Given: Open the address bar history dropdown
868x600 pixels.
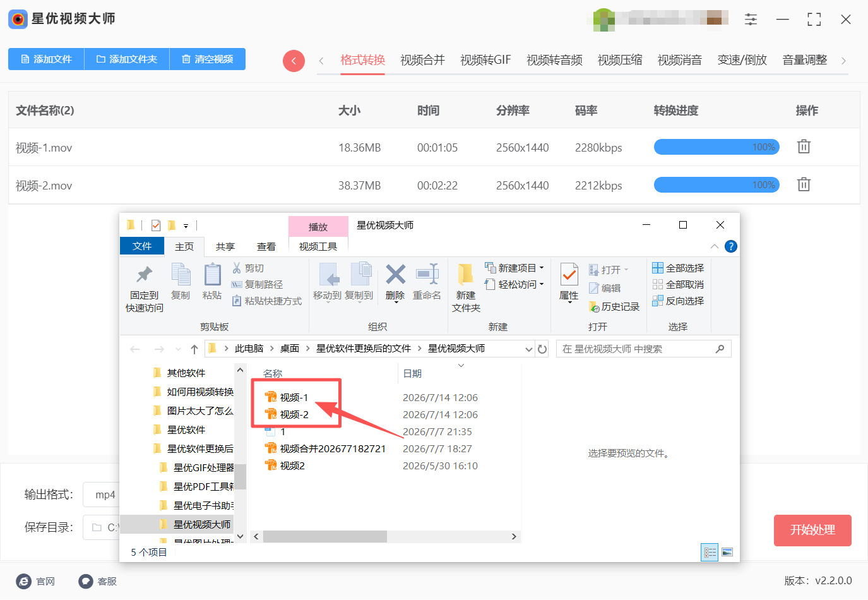Looking at the screenshot, I should (529, 349).
